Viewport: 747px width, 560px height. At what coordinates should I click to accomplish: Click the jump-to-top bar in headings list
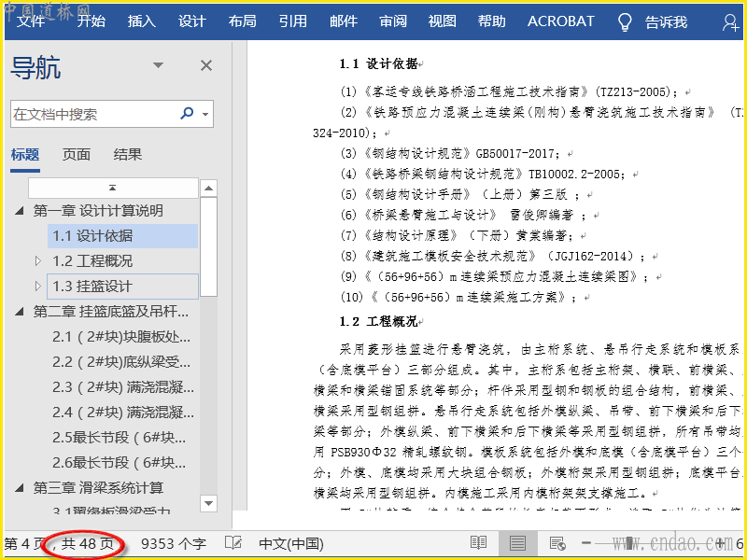point(113,188)
